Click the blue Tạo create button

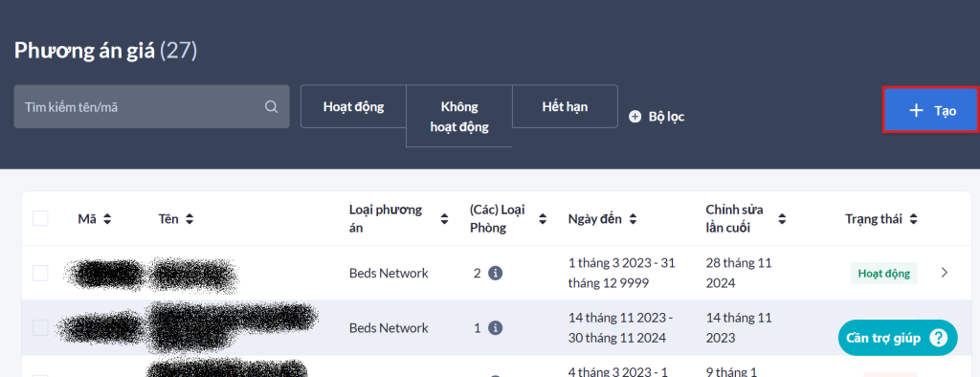point(930,110)
